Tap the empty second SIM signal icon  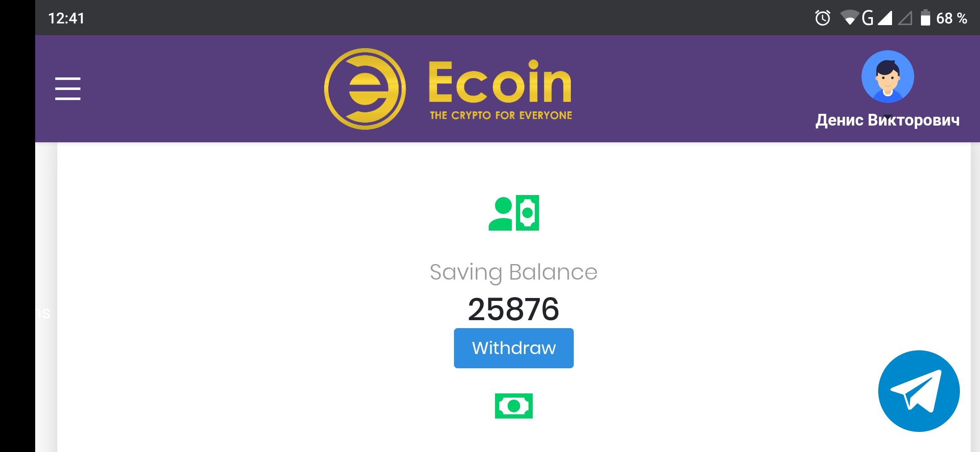pyautogui.click(x=905, y=18)
